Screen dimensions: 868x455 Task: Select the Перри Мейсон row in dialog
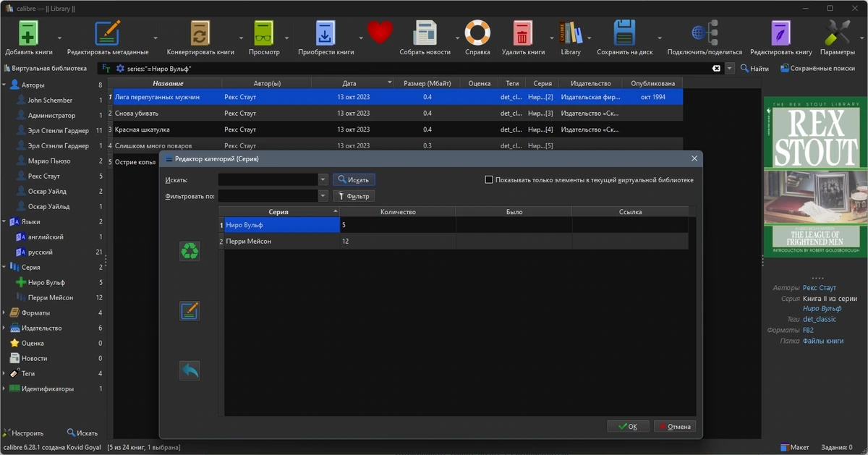[456, 241]
